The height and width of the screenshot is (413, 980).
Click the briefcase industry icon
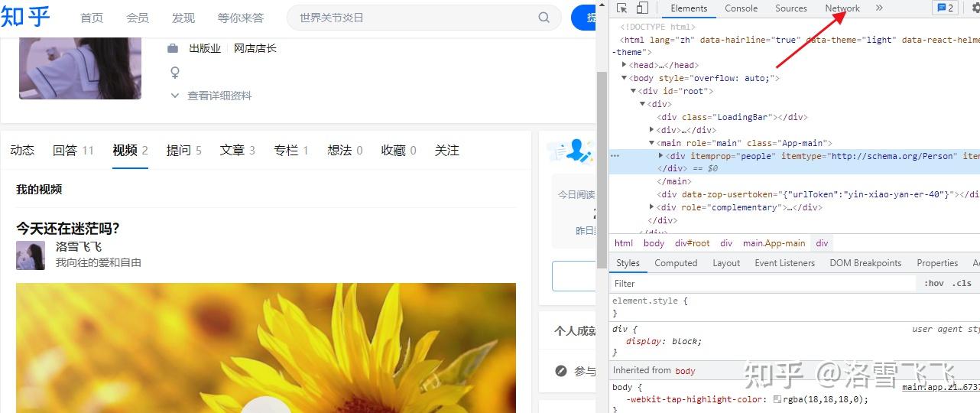pos(173,48)
